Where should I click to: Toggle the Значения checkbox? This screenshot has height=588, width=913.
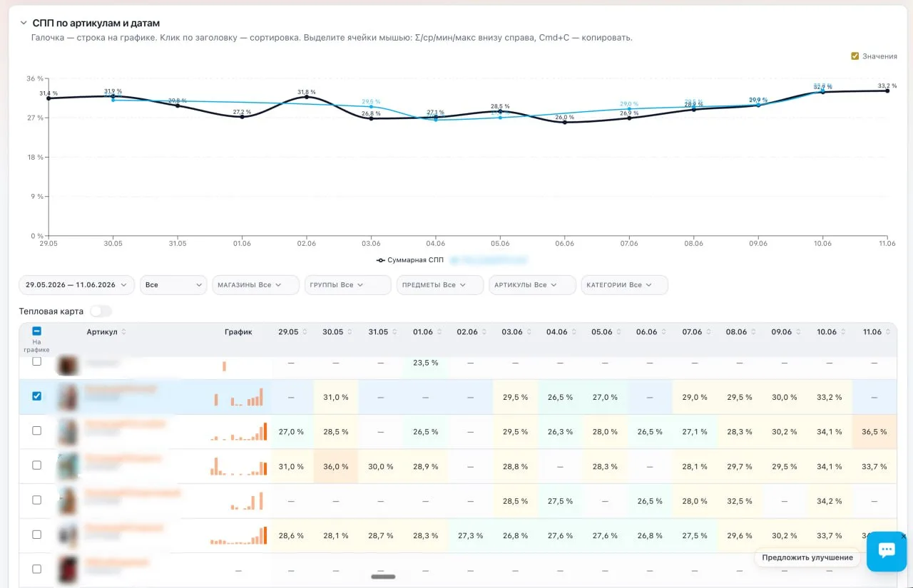coord(855,56)
